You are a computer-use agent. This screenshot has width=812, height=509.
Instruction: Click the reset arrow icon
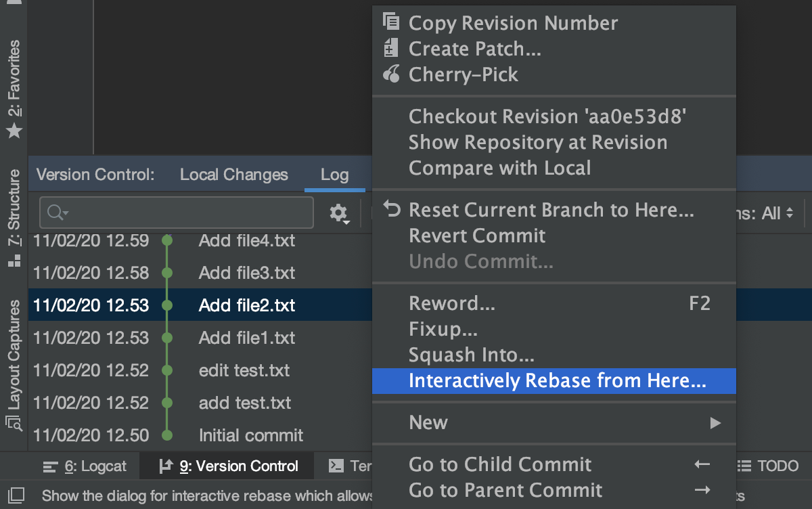click(392, 208)
